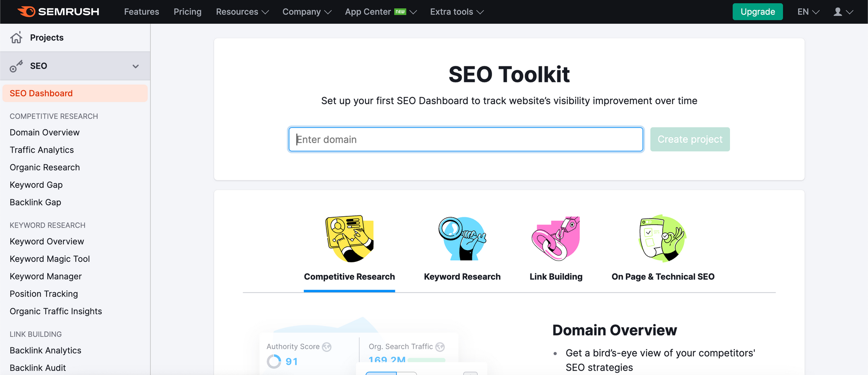Switch to On Page & Technical SEO tab
868x375 pixels.
click(663, 277)
